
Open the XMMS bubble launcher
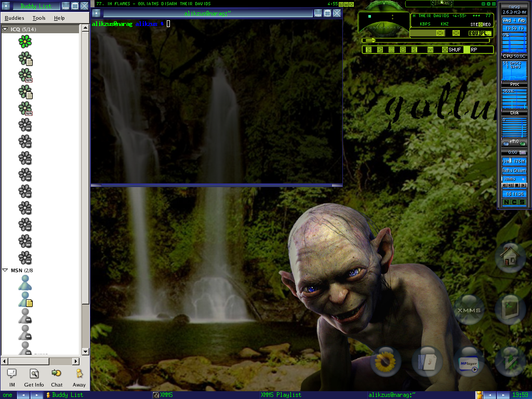pyautogui.click(x=469, y=310)
